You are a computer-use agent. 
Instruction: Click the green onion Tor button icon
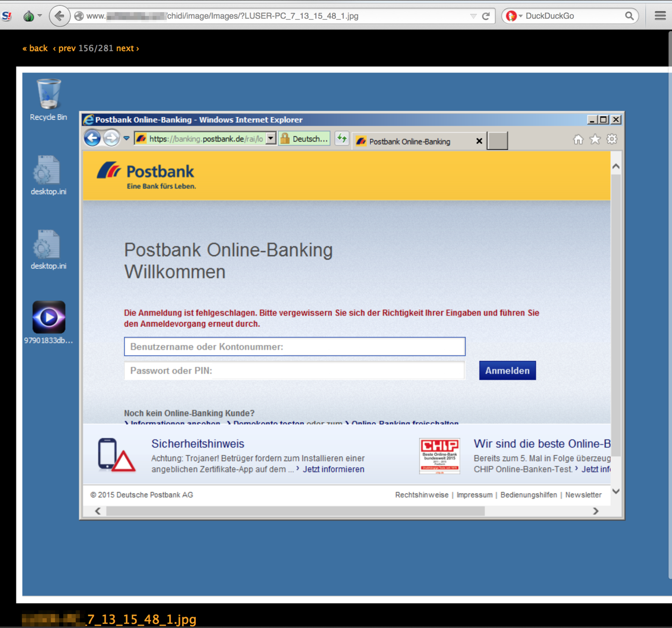point(29,16)
